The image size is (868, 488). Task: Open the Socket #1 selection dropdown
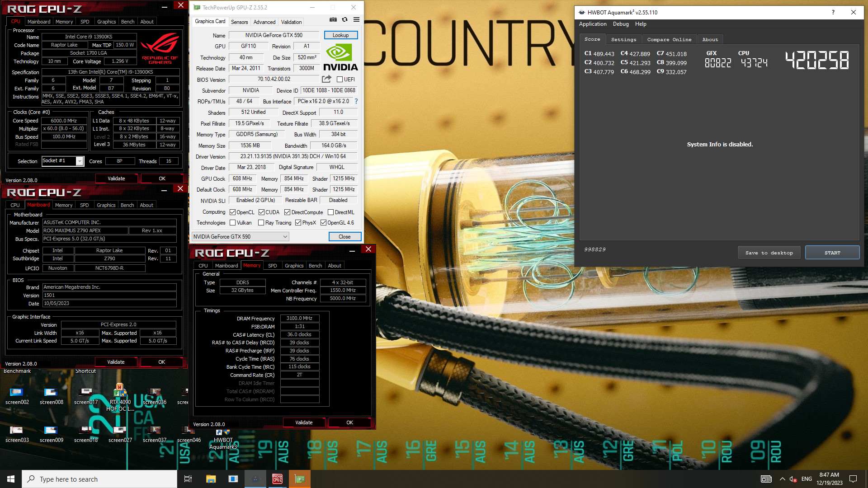click(63, 161)
